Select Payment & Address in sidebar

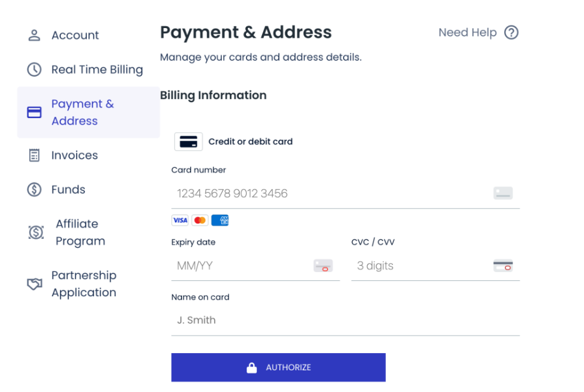coord(82,112)
